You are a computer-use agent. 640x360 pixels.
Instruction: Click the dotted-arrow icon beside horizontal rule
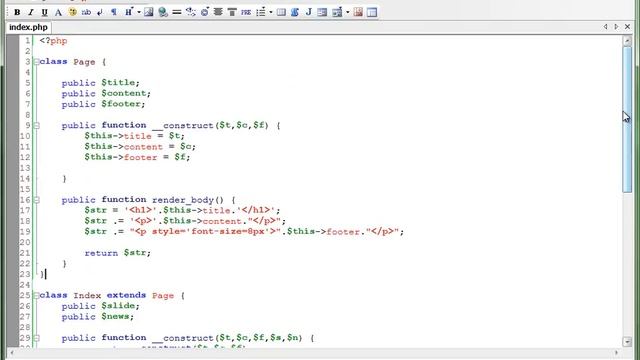(191, 12)
